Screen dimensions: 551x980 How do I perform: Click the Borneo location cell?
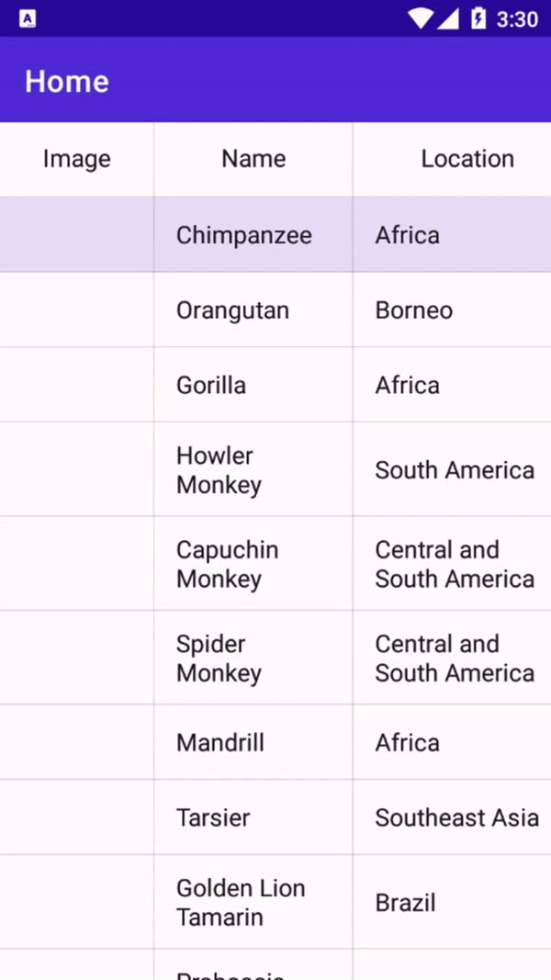[414, 310]
